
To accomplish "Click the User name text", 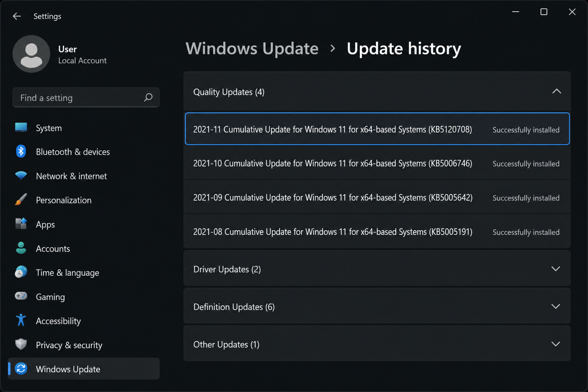I will click(67, 49).
